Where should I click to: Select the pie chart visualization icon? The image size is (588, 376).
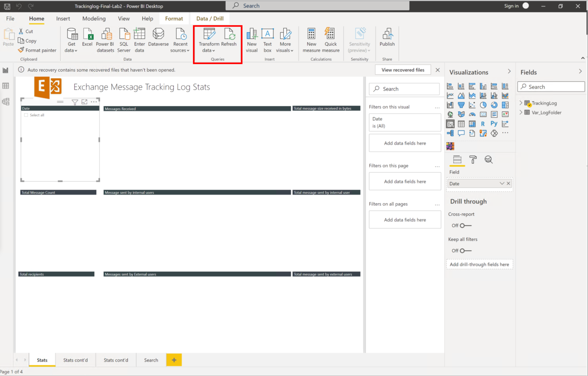click(x=483, y=105)
